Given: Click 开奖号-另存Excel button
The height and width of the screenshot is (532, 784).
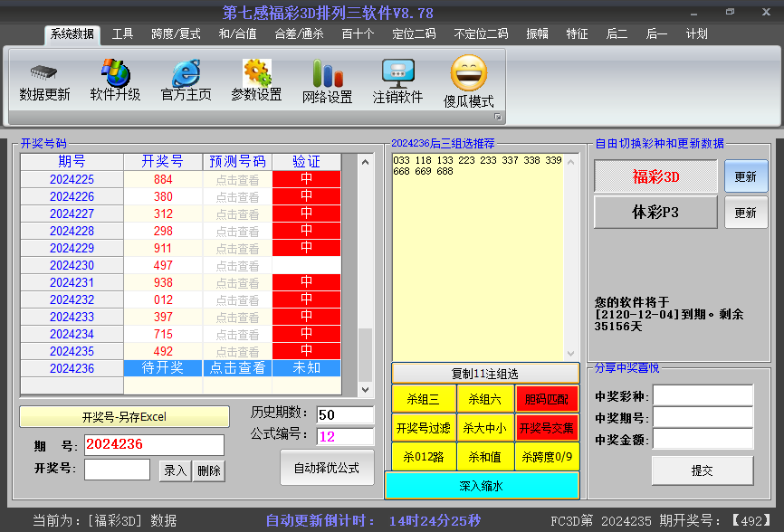Looking at the screenshot, I should click(x=125, y=416).
